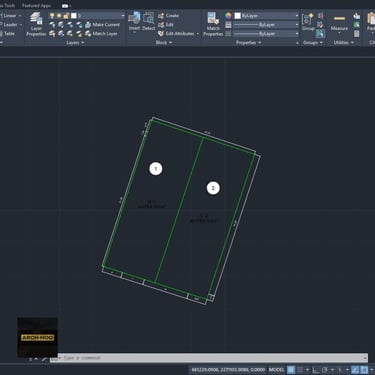The height and width of the screenshot is (375, 375).
Task: Expand the Layers panel dropdown
Action: point(75,43)
